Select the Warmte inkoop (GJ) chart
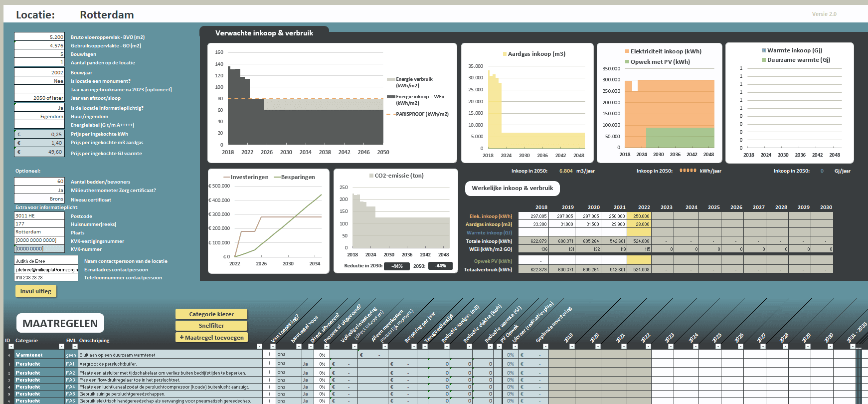This screenshot has width=868, height=404. pos(790,103)
